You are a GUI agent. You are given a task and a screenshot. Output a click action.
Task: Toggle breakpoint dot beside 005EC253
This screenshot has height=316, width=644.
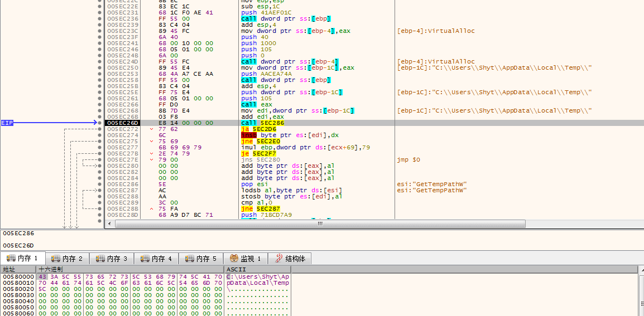(100, 74)
